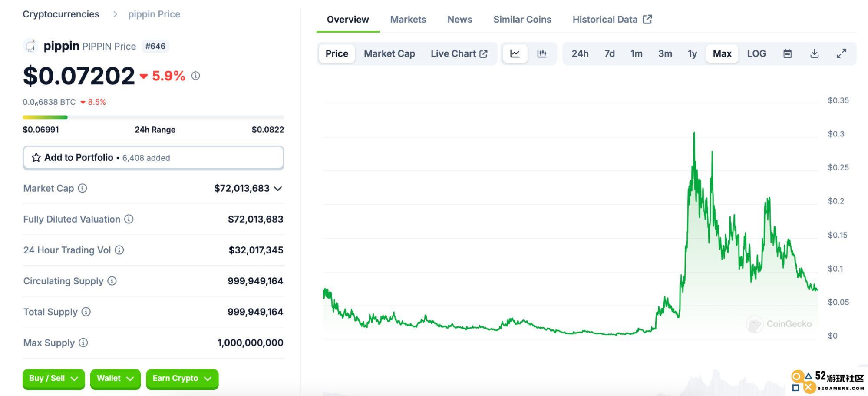
Task: Click the $0.06991 range low value
Action: (x=41, y=130)
